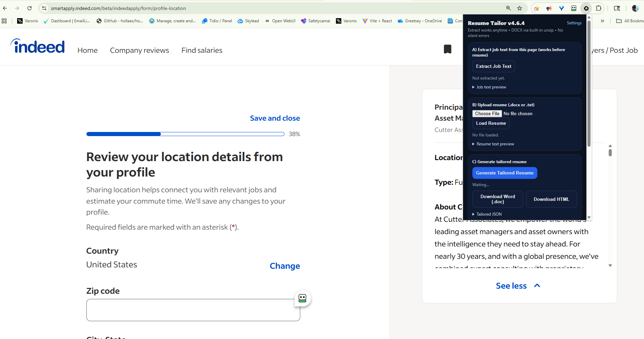
Task: Open saved jobs bookmark icon on Indeed
Action: coord(447,49)
